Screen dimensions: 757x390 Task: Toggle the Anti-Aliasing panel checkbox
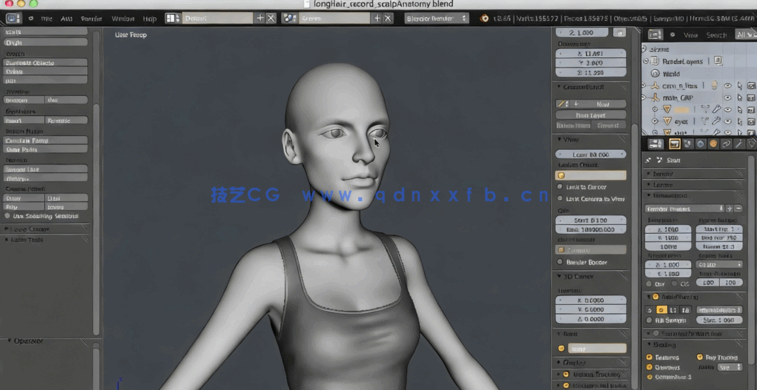(x=656, y=297)
